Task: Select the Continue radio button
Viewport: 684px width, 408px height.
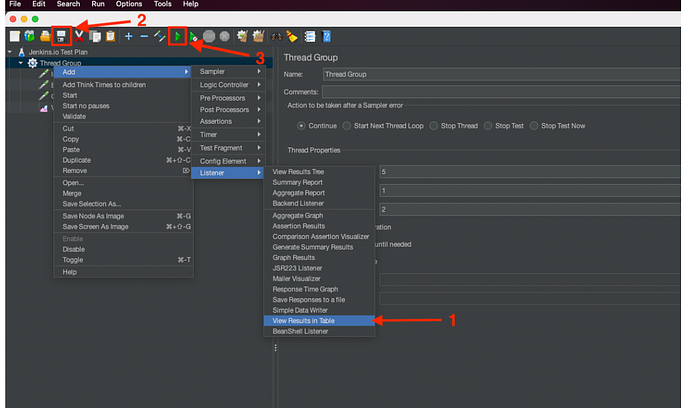Action: tap(301, 126)
